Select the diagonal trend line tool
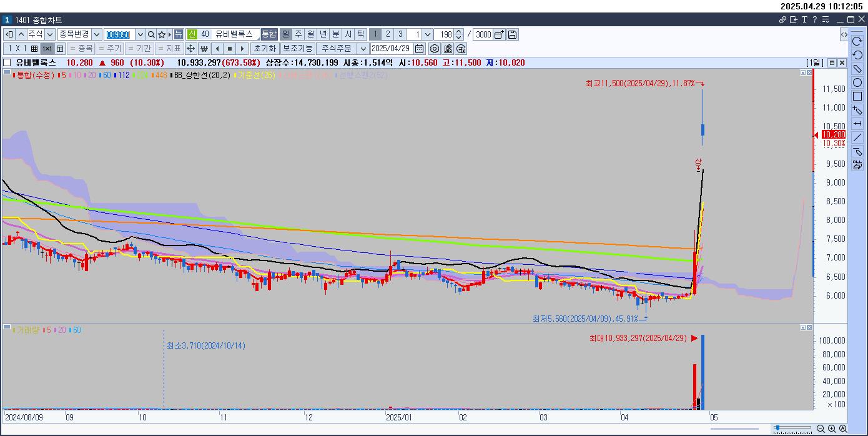Viewport: 868px width, 436px height. pos(857,137)
